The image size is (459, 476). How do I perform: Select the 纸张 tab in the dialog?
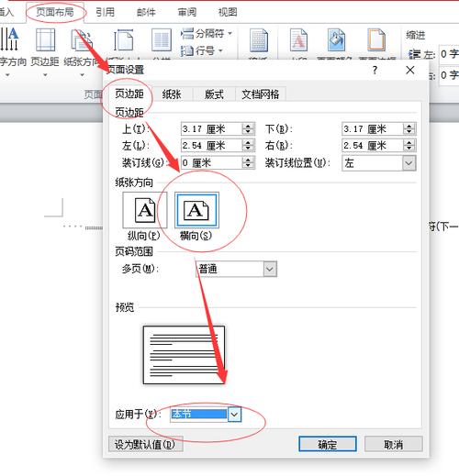click(x=172, y=94)
